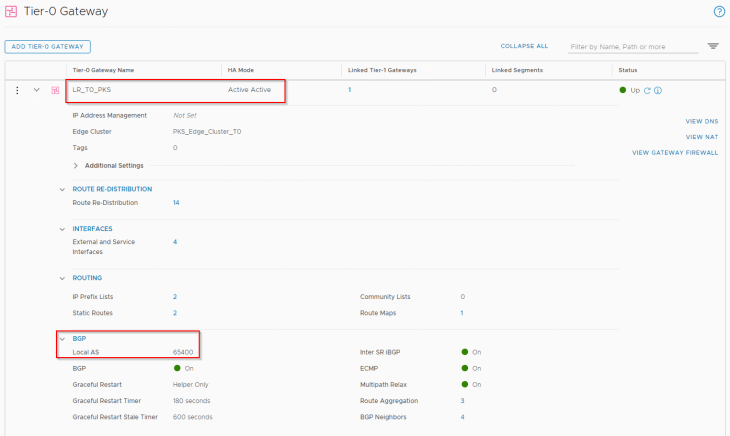Click the pink gateway icon beside LR_T0_PKS
This screenshot has width=730, height=436.
[56, 90]
